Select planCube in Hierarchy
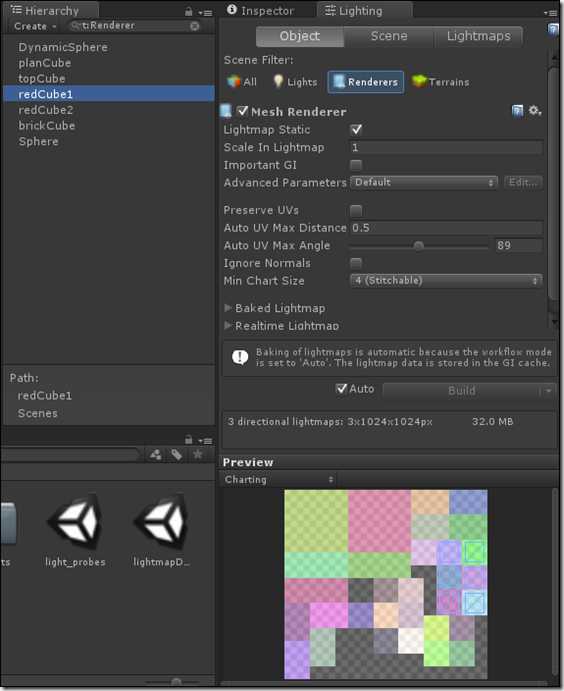This screenshot has width=564, height=691. click(45, 63)
